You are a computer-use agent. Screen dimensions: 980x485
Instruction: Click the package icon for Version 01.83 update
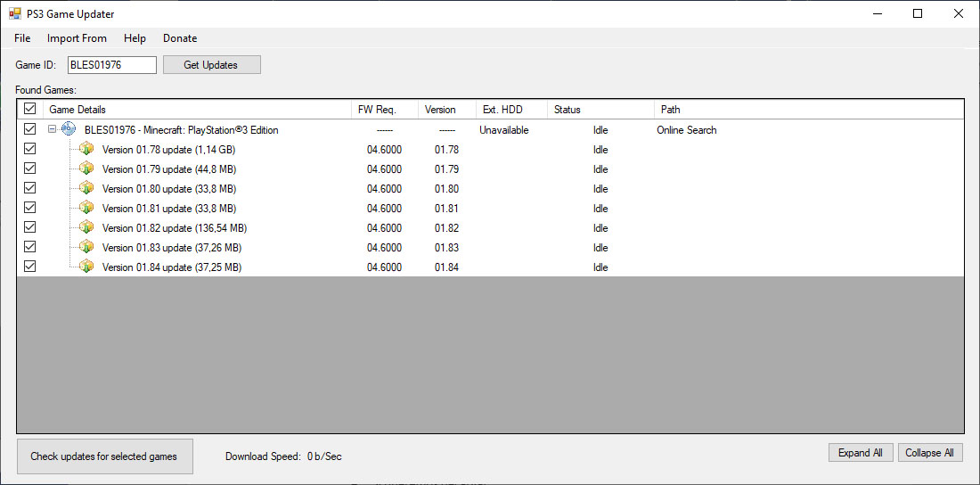tap(86, 247)
